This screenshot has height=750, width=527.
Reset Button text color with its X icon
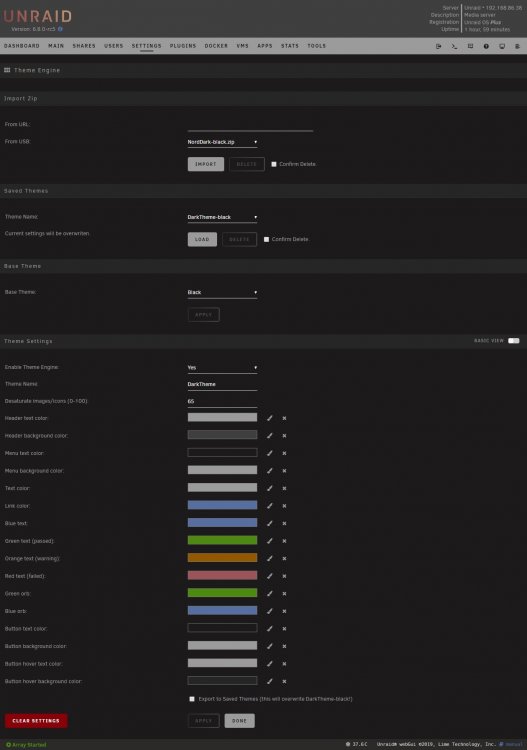(x=284, y=629)
